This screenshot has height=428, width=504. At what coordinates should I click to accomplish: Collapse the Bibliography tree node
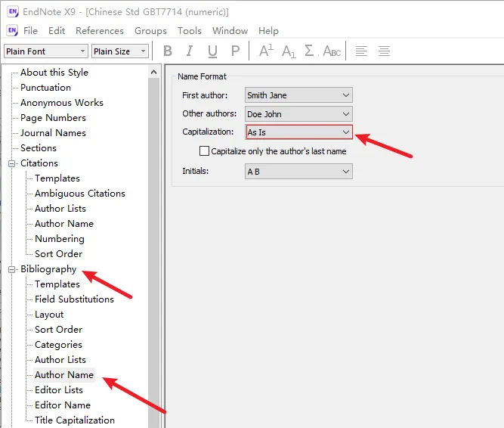(x=11, y=269)
